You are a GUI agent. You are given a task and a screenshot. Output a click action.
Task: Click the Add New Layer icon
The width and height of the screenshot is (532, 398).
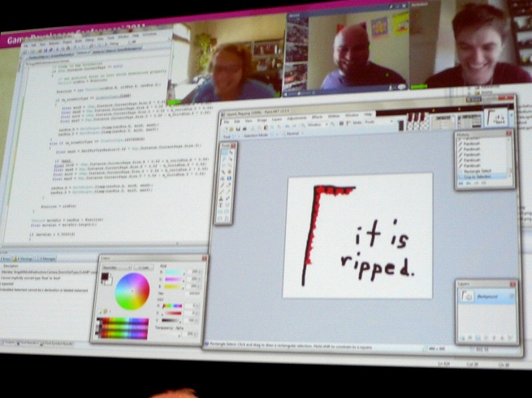(x=462, y=338)
